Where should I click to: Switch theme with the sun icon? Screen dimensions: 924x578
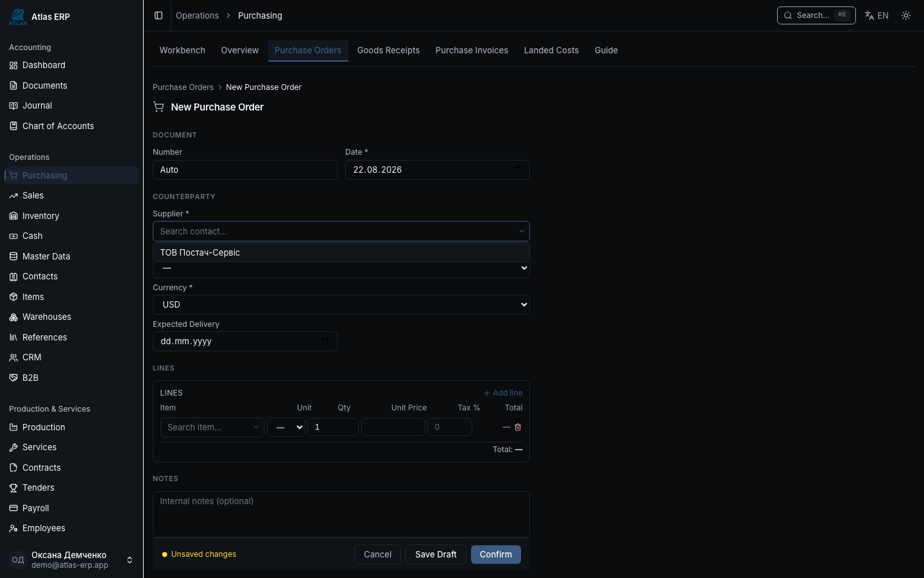(x=906, y=15)
